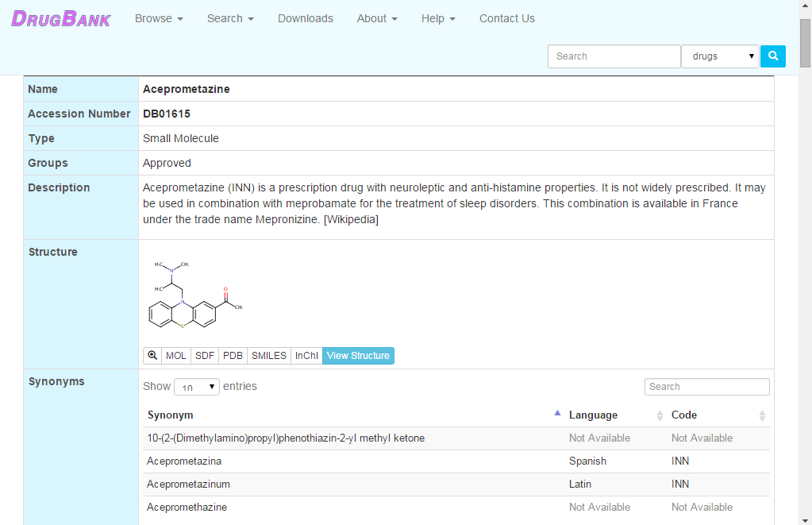Image resolution: width=812 pixels, height=525 pixels.
Task: Open the Help dropdown
Action: coord(438,18)
